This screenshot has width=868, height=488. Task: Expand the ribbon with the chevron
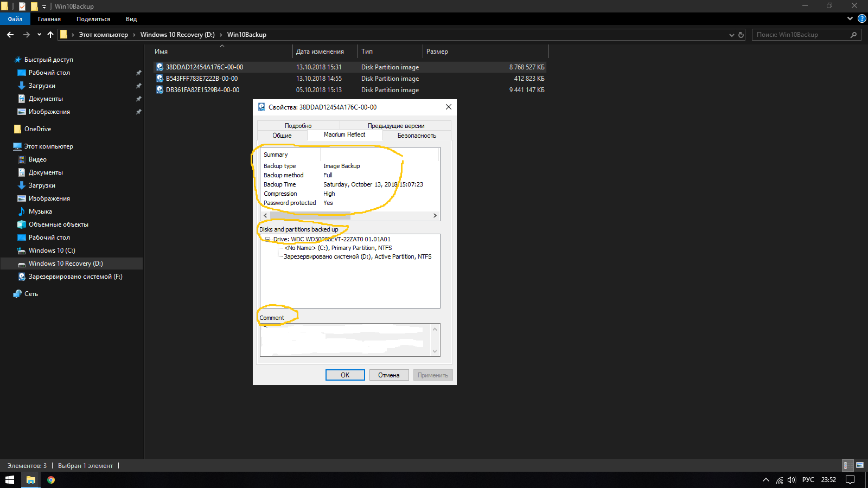(x=850, y=18)
